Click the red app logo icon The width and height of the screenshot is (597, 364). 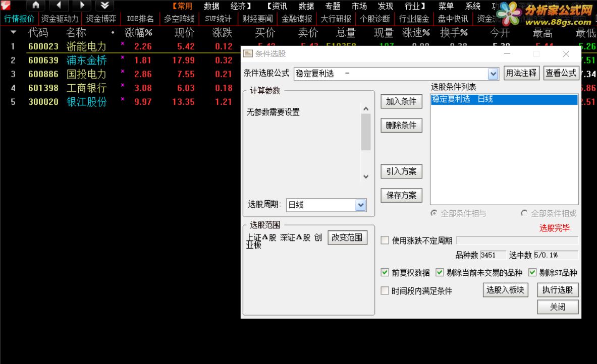(6, 6)
